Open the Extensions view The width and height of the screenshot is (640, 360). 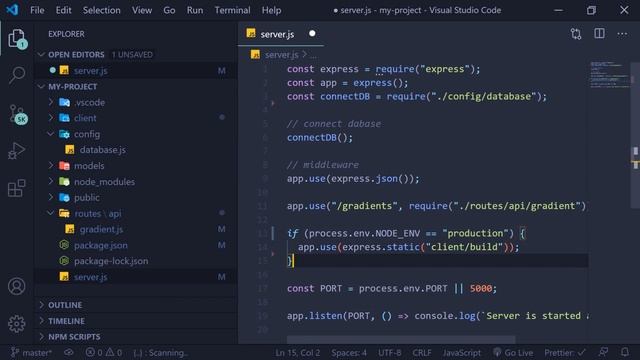point(17,188)
